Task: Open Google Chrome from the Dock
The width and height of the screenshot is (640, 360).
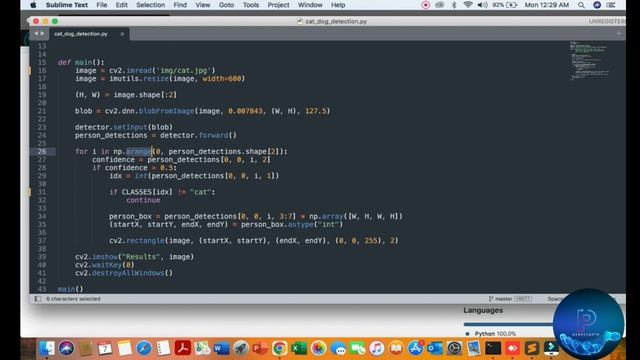Action: 280,348
